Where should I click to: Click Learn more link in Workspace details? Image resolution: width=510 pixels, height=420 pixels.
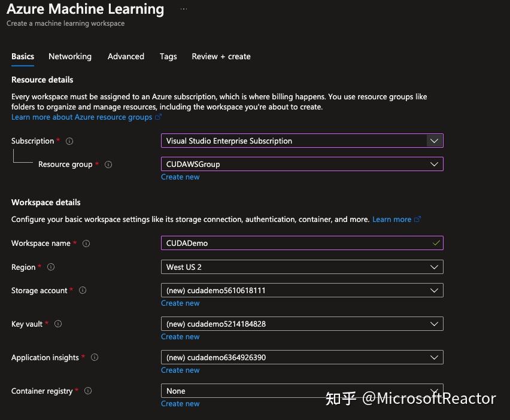click(x=392, y=220)
